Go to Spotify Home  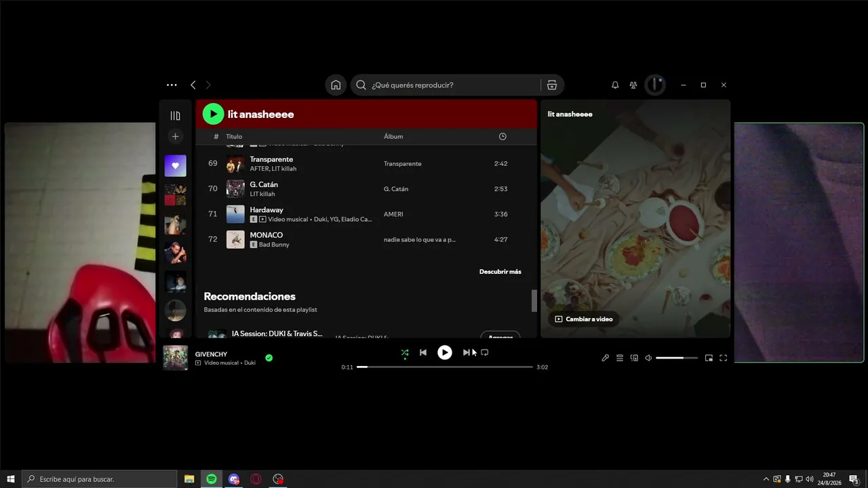[336, 85]
